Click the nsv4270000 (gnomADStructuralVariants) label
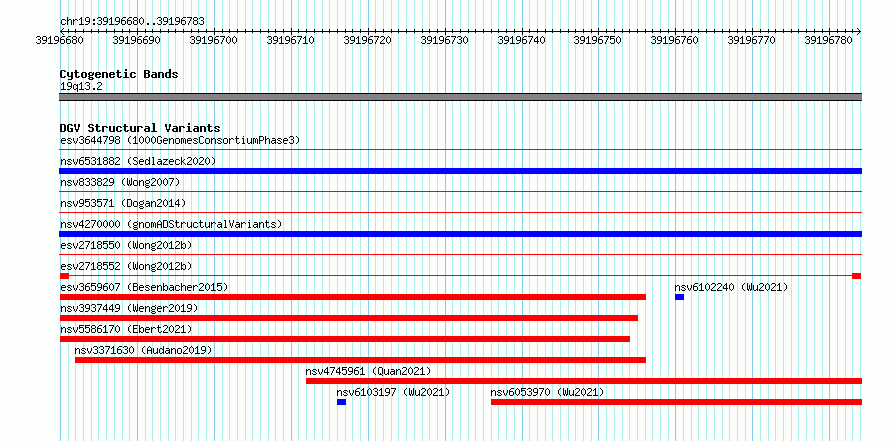 (x=171, y=224)
